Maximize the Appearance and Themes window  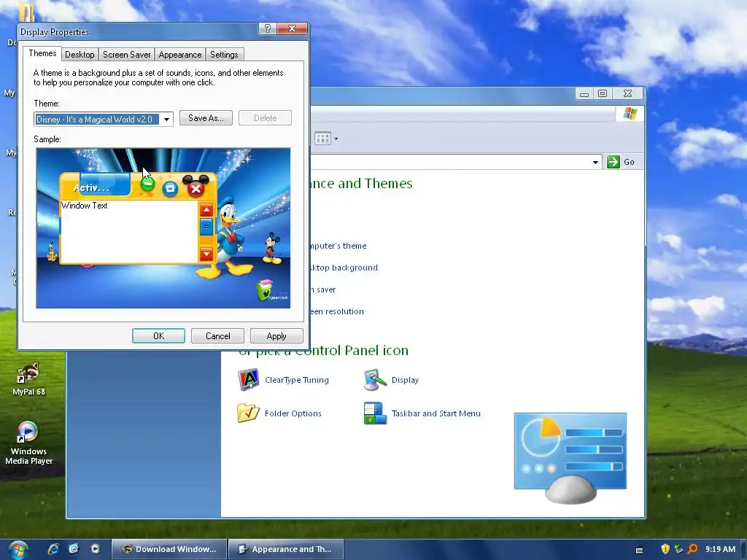603,93
